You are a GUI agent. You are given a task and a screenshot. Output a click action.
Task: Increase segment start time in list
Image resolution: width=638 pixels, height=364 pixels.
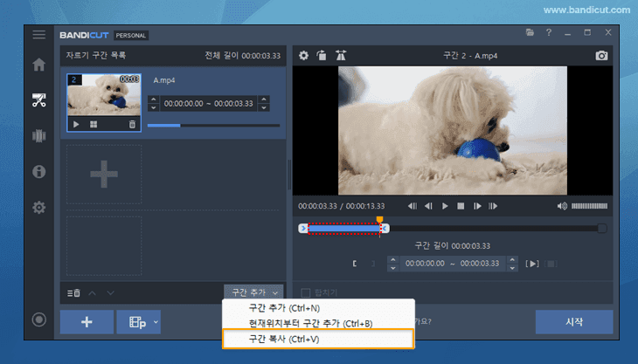point(154,100)
